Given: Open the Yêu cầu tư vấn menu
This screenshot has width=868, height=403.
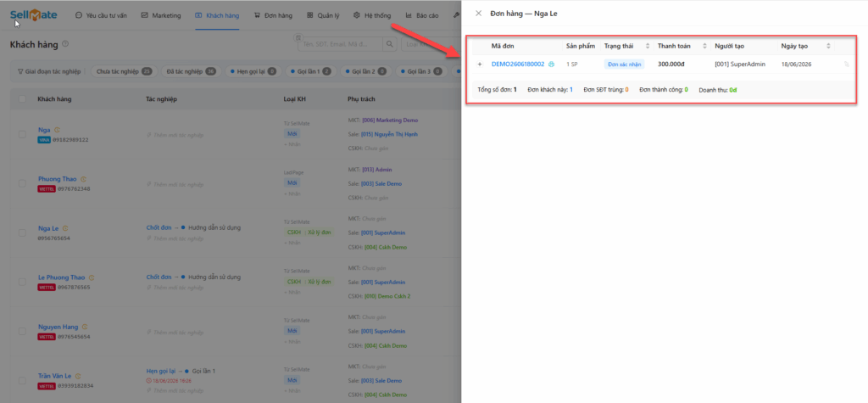Looking at the screenshot, I should (101, 15).
